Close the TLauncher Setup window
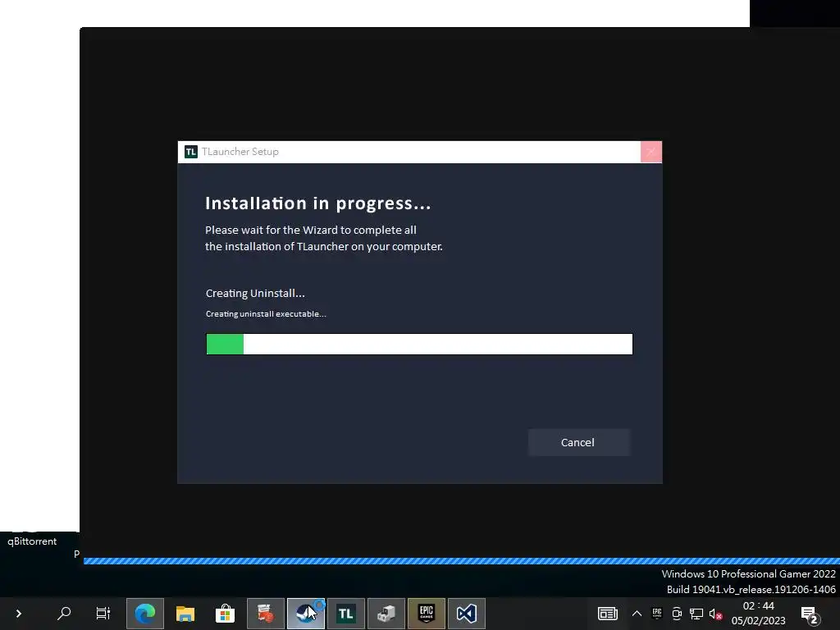 tap(651, 152)
